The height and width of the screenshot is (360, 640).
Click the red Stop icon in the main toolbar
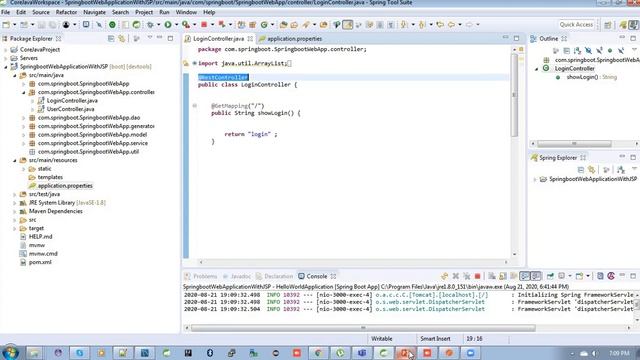click(204, 24)
